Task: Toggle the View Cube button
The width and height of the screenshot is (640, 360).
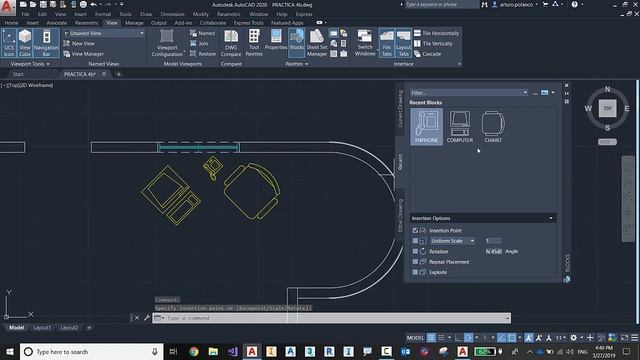Action: (x=25, y=43)
